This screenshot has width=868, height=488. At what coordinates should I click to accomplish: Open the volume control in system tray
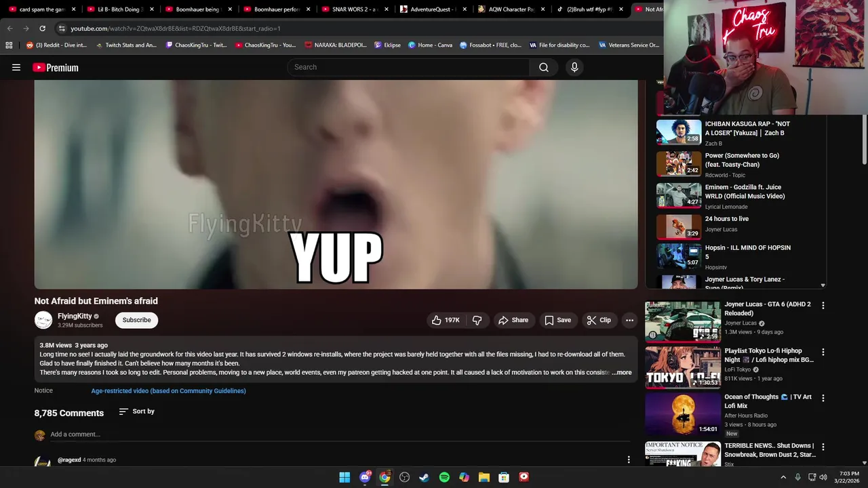pos(823,477)
